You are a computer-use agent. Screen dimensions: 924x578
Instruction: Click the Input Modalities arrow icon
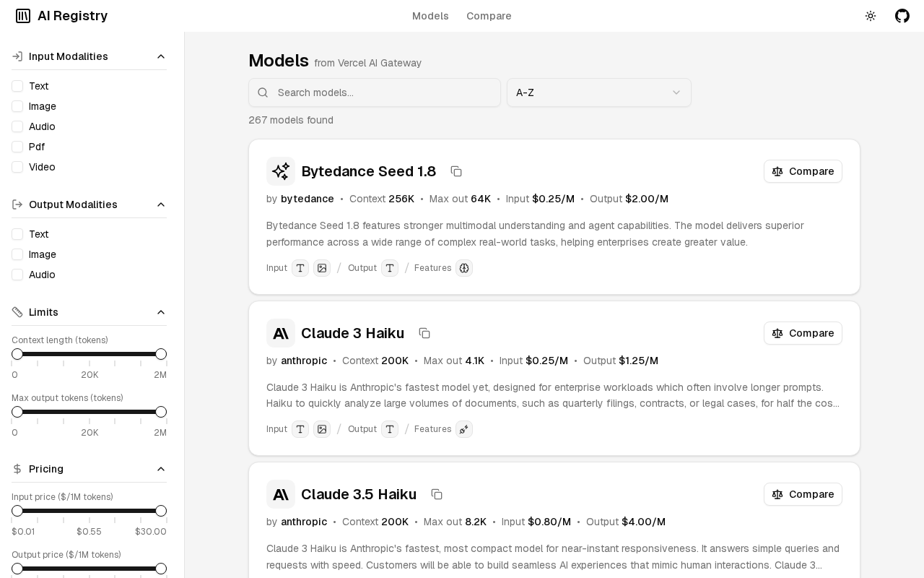(17, 56)
